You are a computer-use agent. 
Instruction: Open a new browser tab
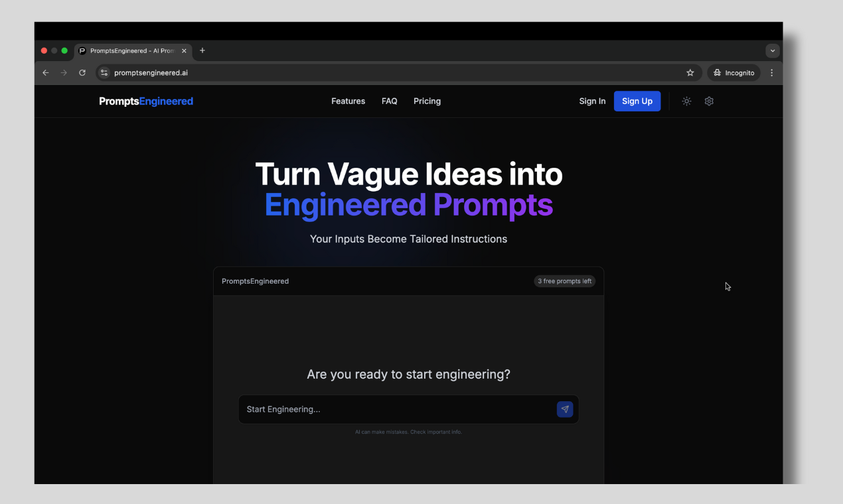202,50
